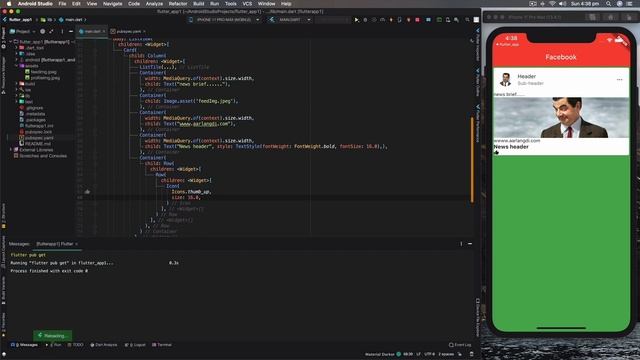Switch to the pubspec.yaml editor tab
Image resolution: width=640 pixels, height=360 pixels.
click(x=128, y=31)
